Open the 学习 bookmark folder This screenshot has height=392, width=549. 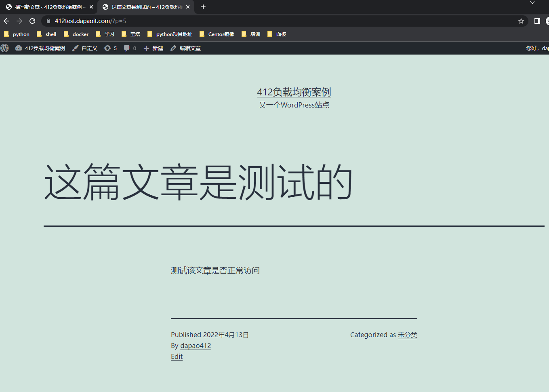(105, 34)
